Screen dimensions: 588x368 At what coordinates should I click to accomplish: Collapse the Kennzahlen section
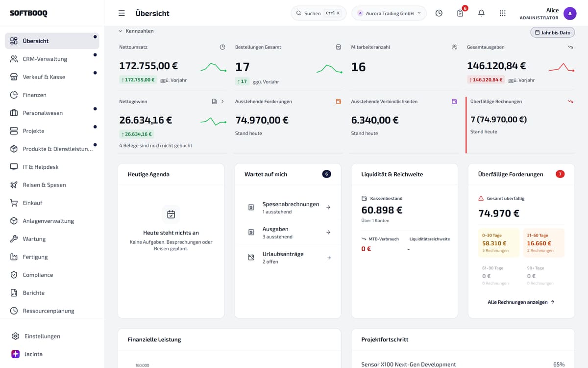point(136,31)
